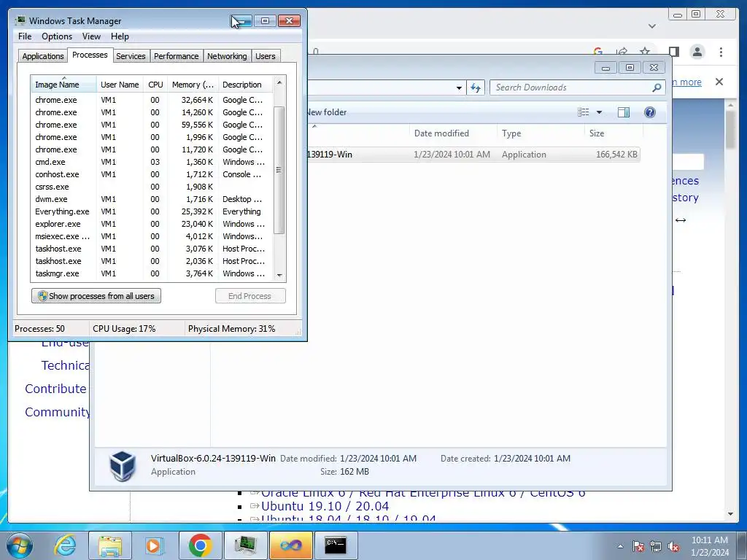Sort files by Type column
Viewport: 747px width, 560px height.
[541, 133]
